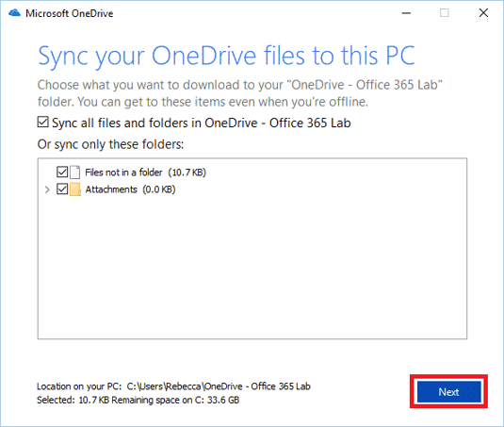
Task: Select the 'Attachments (0.0 KB)' row text
Action: pyautogui.click(x=130, y=189)
